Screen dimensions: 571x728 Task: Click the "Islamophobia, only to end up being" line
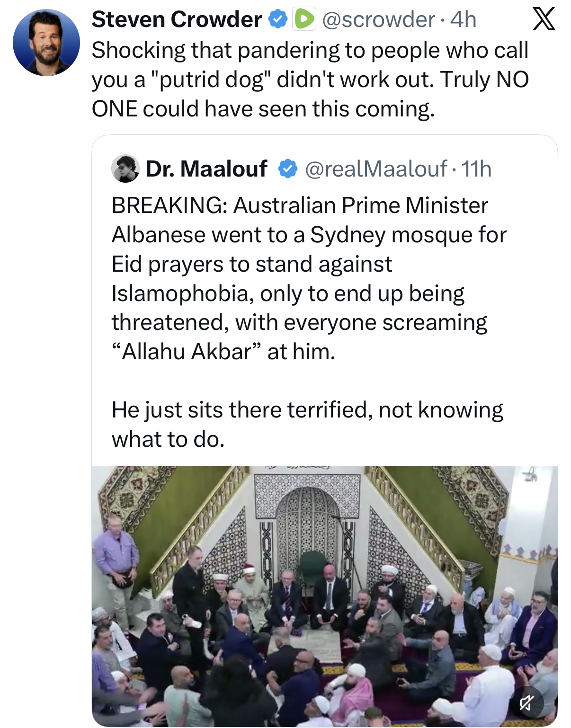(x=288, y=293)
